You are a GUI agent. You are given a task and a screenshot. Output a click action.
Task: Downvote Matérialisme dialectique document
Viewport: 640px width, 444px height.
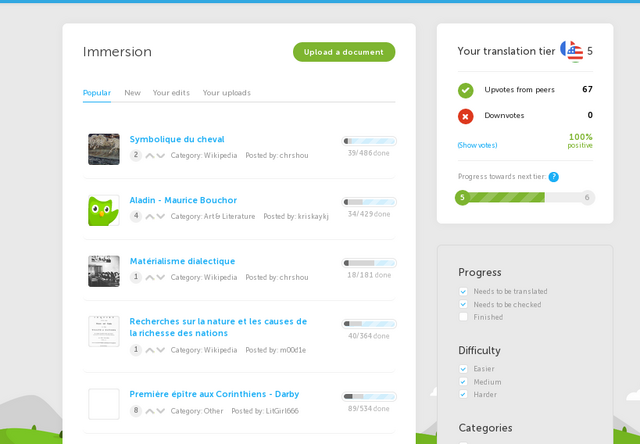pos(161,278)
